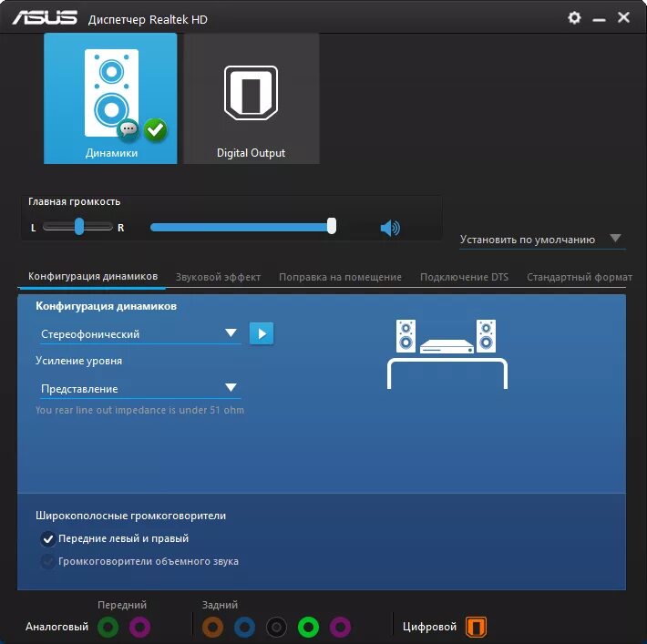Click the main volume slider handle
Screen dimensions: 647x644
(332, 226)
